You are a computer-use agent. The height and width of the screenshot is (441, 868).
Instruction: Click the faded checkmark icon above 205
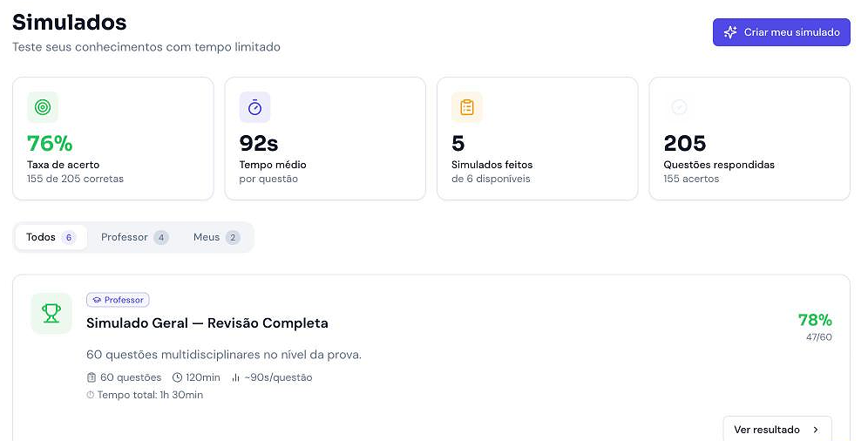679,107
